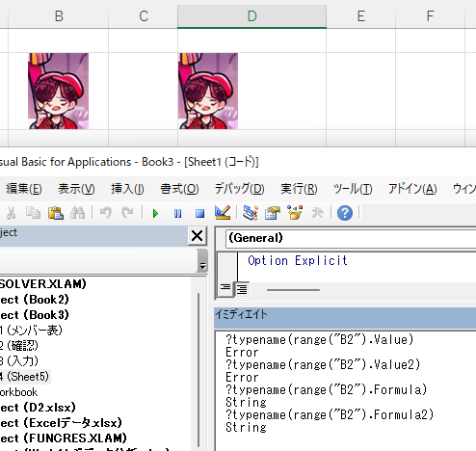This screenshot has height=451, width=476.
Task: Click the character image in column B
Action: (58, 92)
